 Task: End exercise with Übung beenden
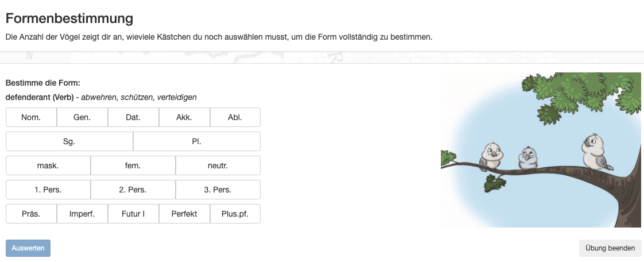[610, 248]
